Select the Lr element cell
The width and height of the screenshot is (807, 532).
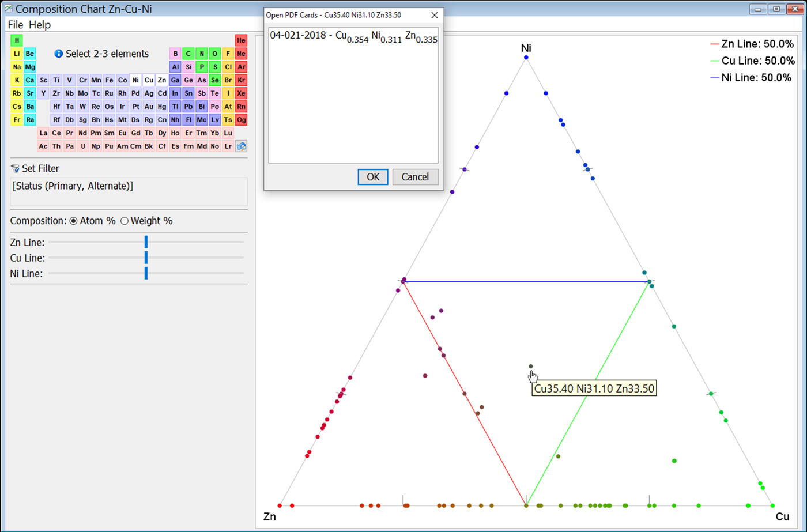pos(228,146)
